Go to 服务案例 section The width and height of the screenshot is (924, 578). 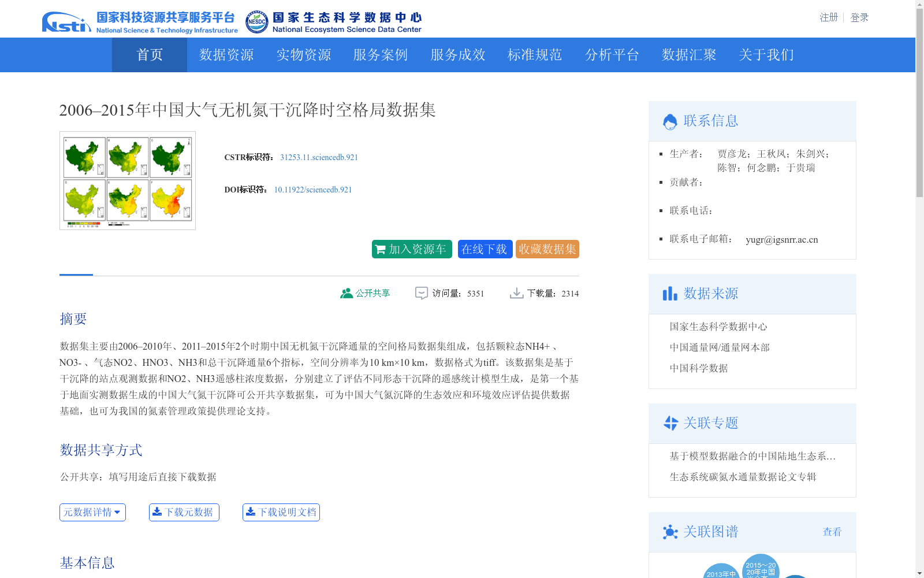[x=381, y=55]
